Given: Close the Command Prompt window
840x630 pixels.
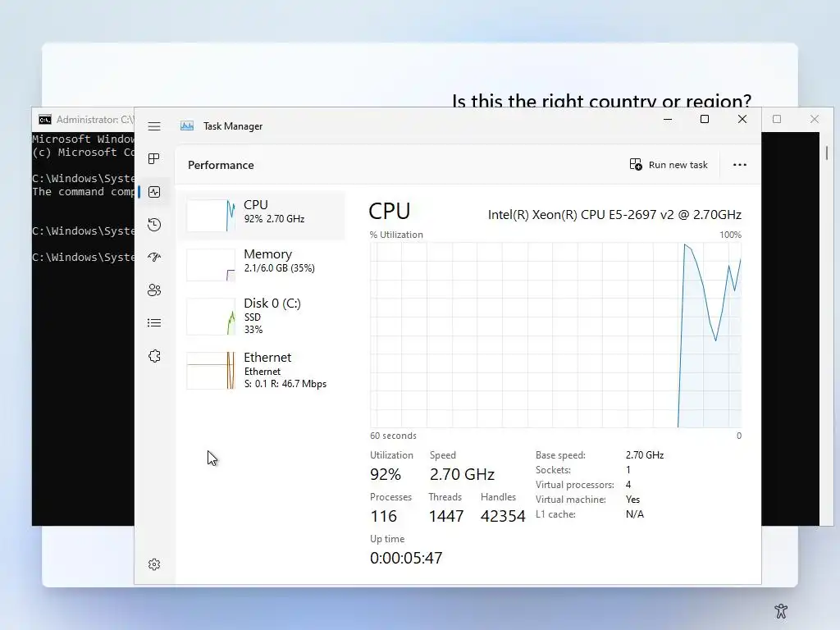Looking at the screenshot, I should (x=815, y=119).
